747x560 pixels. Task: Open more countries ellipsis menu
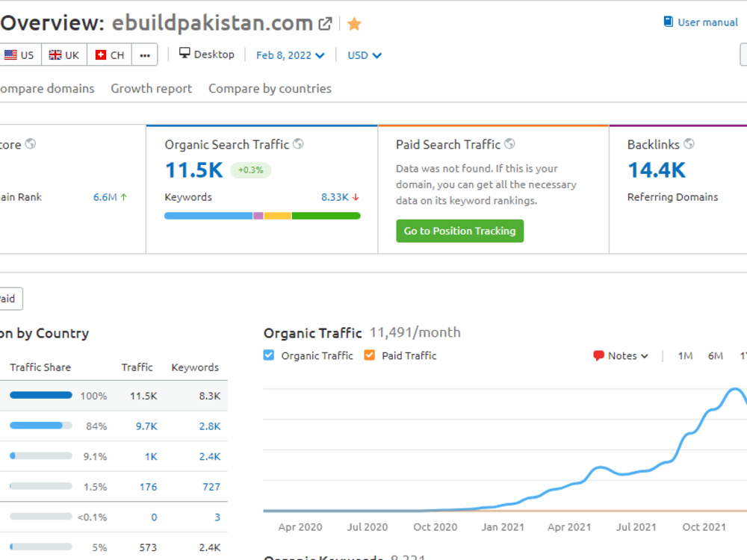tap(145, 55)
